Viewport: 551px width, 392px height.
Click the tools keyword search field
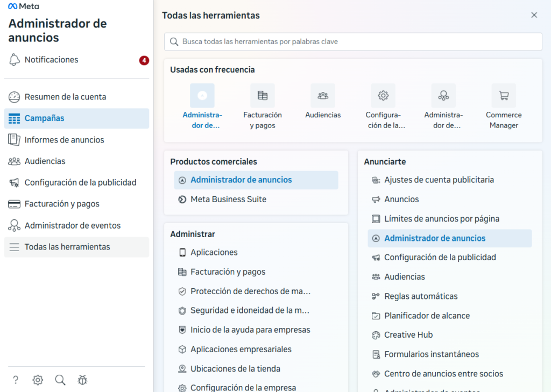point(353,42)
